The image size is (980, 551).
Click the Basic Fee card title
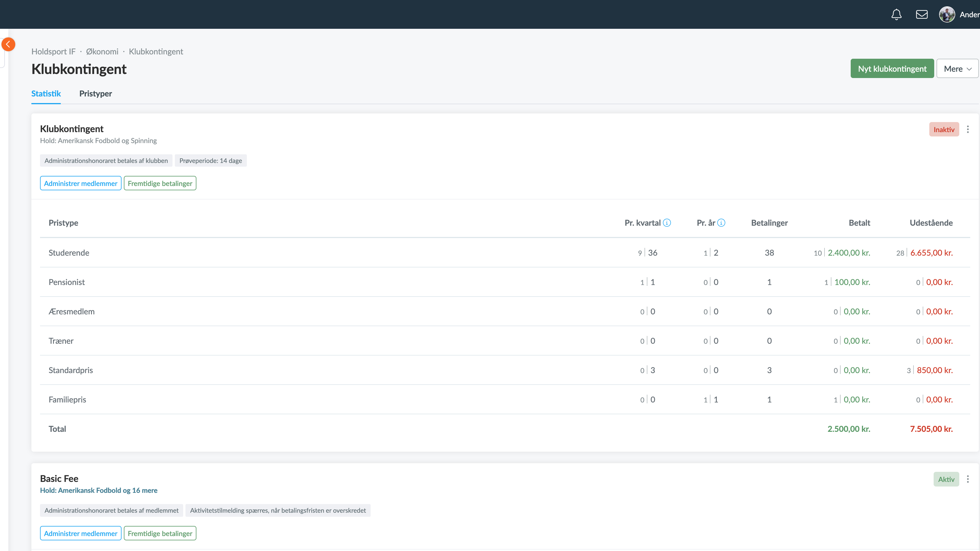click(x=59, y=478)
